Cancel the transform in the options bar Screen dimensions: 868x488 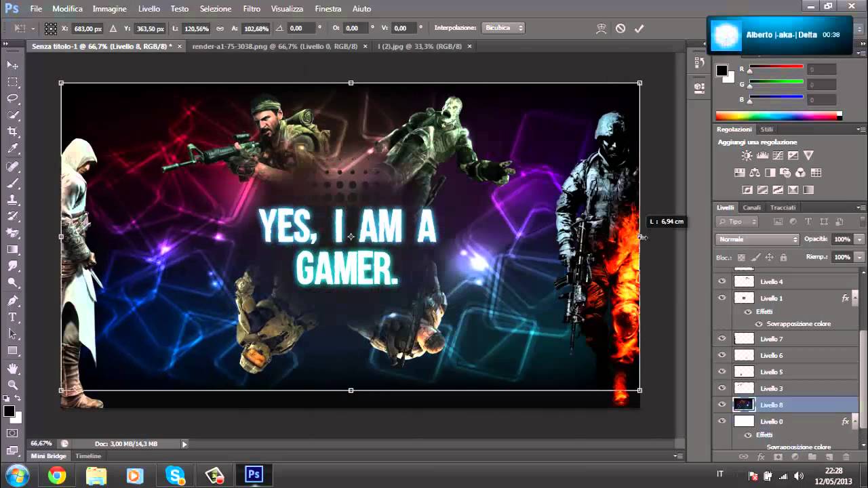[x=620, y=28]
